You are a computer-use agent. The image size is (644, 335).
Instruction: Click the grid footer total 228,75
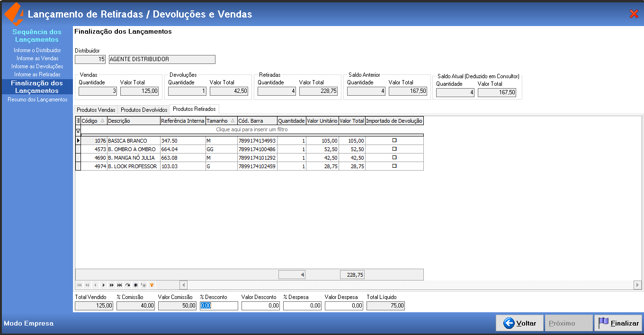click(x=352, y=274)
